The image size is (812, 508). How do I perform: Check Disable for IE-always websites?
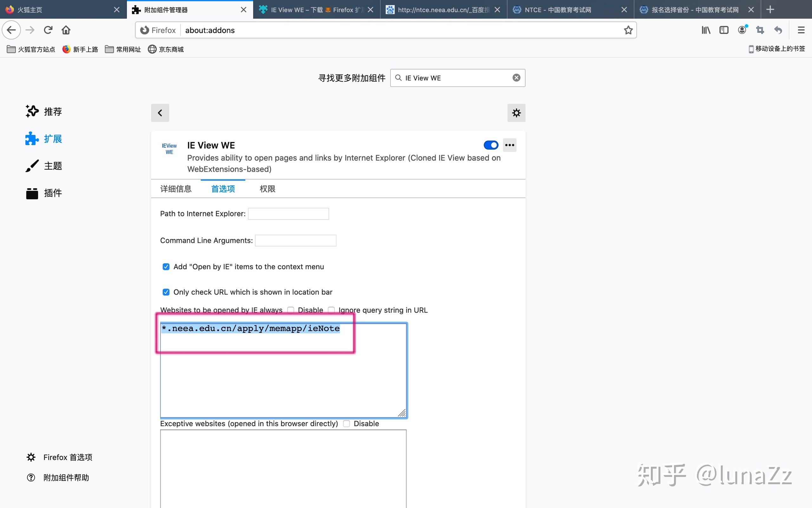point(291,310)
